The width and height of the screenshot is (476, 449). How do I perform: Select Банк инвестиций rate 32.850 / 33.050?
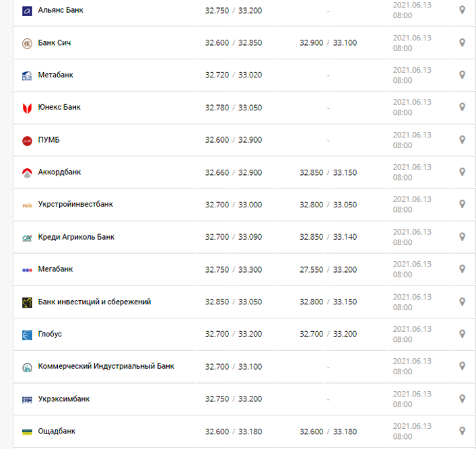pyautogui.click(x=234, y=302)
